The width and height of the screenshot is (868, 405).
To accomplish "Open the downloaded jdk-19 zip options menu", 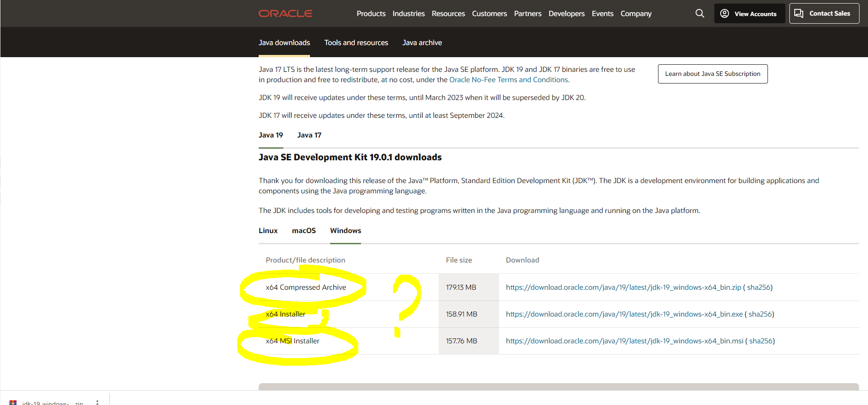I will (97, 403).
